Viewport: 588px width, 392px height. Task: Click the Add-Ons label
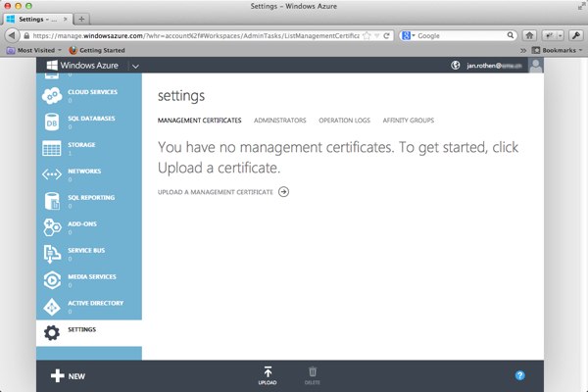pyautogui.click(x=82, y=224)
